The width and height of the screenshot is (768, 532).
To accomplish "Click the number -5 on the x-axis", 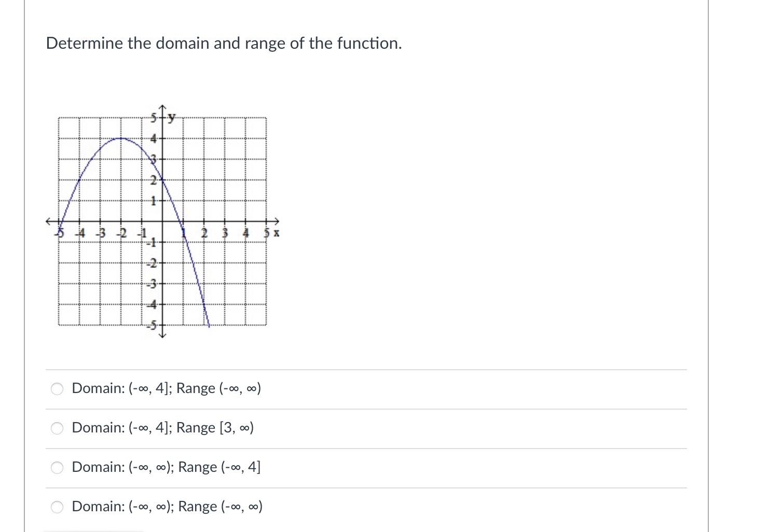I will point(59,233).
